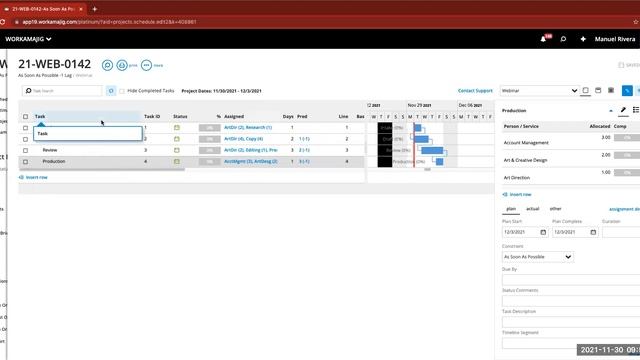Open Manuel Rivera user menu
This screenshot has height=360, width=640.
pos(615,39)
